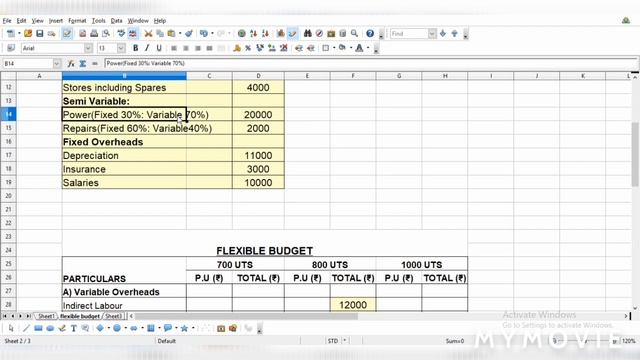Viewport: 640px width, 360px height.
Task: Click the equals Function icon in formula bar
Action: [95, 64]
